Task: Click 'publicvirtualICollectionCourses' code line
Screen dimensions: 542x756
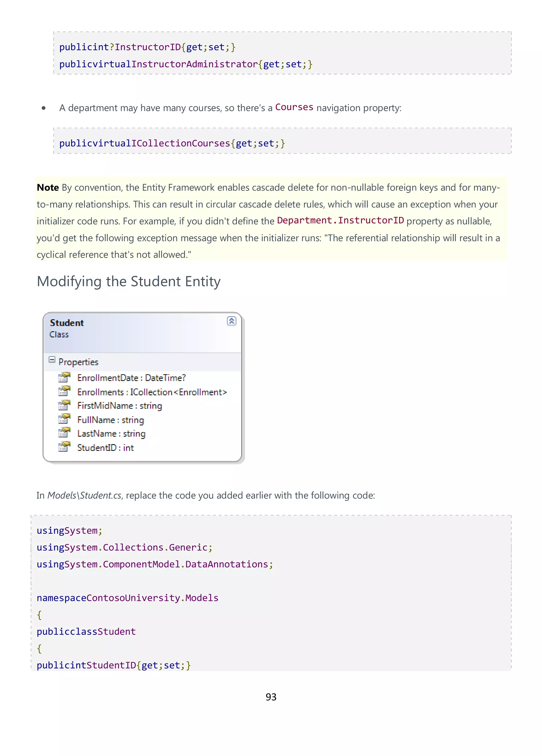Action: pyautogui.click(x=172, y=143)
